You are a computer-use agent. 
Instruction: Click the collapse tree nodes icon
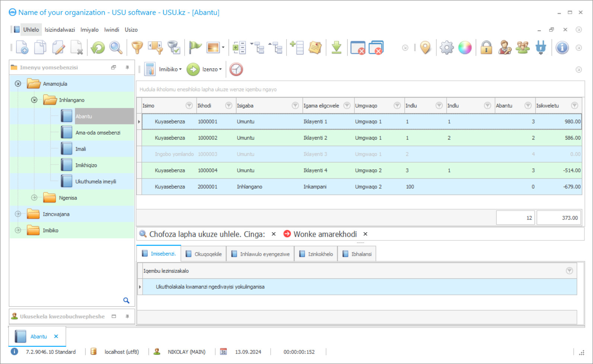pos(276,48)
